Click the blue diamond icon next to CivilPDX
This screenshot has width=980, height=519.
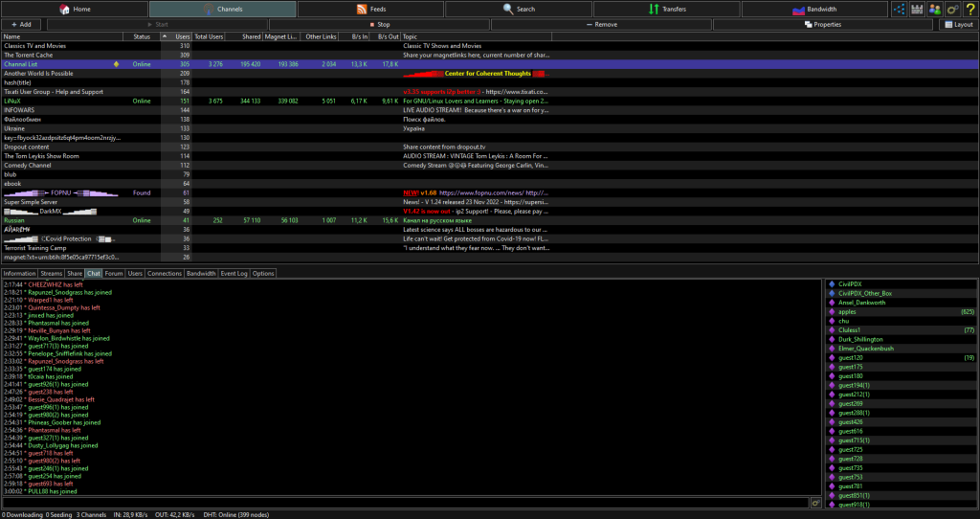[832, 284]
